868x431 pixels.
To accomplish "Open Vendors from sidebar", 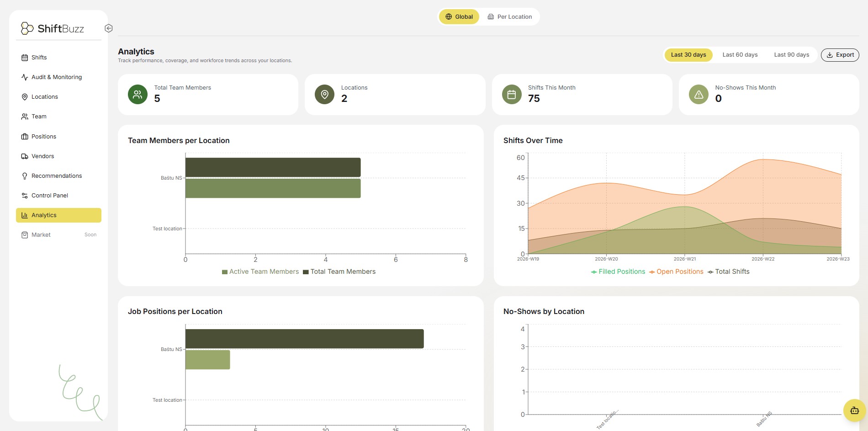I will tap(58, 156).
